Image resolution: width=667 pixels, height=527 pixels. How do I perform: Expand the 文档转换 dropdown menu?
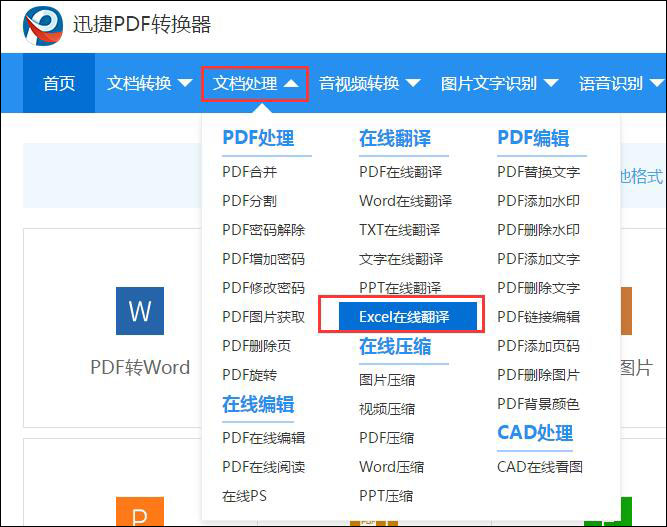tap(149, 83)
